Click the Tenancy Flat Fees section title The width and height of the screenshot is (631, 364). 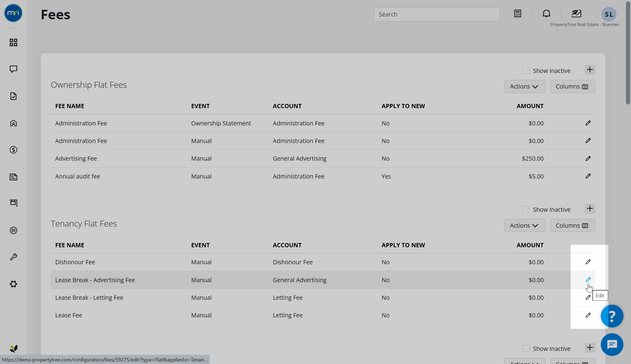click(84, 224)
